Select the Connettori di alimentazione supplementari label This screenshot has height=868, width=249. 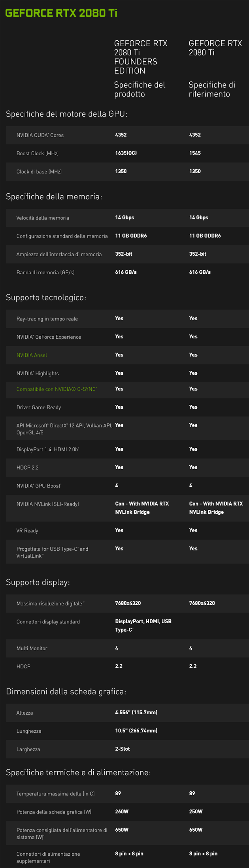click(48, 857)
